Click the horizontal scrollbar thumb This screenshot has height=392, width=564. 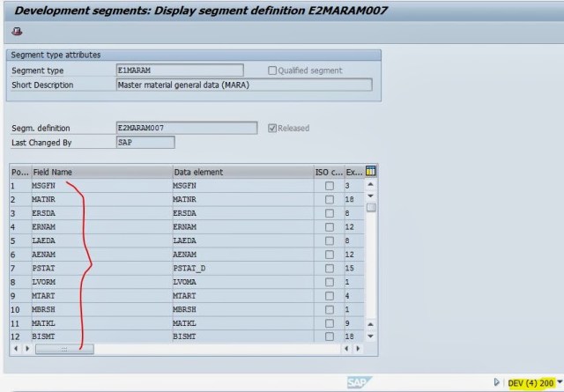coord(64,349)
